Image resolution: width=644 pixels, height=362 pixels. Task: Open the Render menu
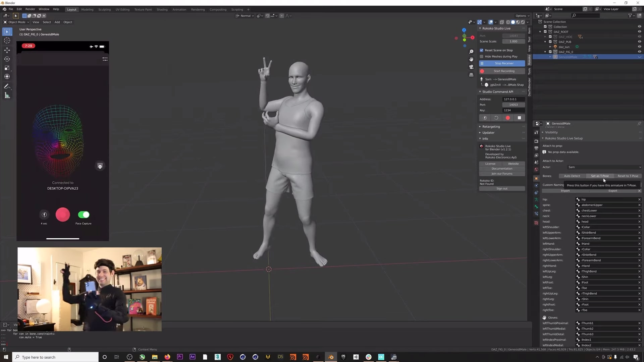30,9
